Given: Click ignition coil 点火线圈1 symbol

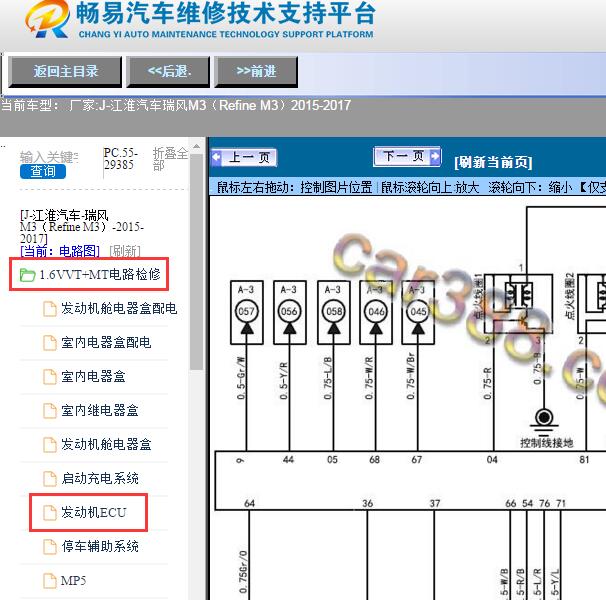Looking at the screenshot, I should pyautogui.click(x=518, y=303).
